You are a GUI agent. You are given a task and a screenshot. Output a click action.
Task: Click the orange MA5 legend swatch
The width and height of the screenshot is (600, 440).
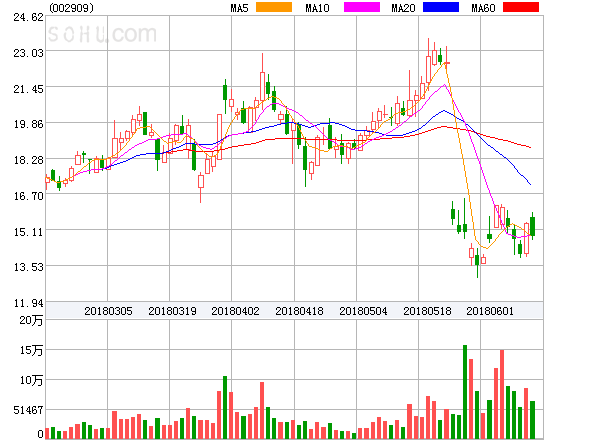coord(274,7)
